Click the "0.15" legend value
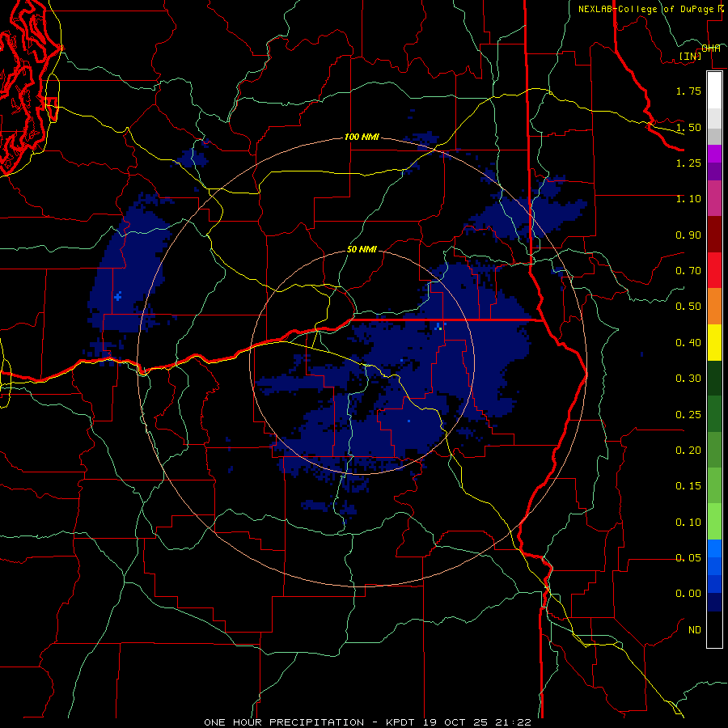The width and height of the screenshot is (728, 728). [688, 486]
